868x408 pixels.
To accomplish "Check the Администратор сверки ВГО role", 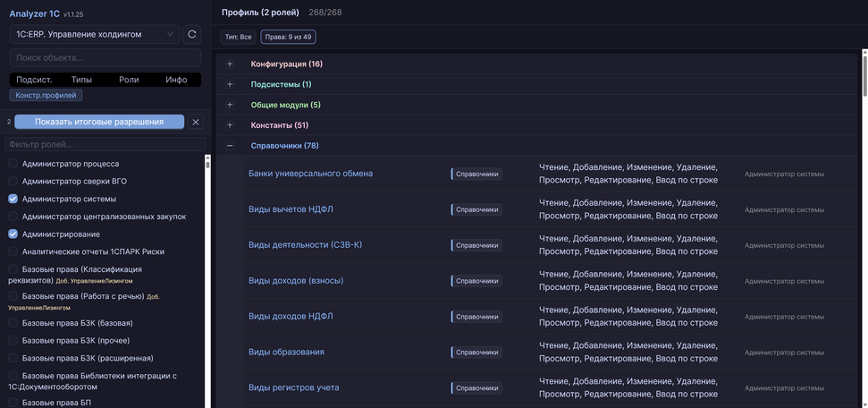I will pyautogui.click(x=13, y=182).
